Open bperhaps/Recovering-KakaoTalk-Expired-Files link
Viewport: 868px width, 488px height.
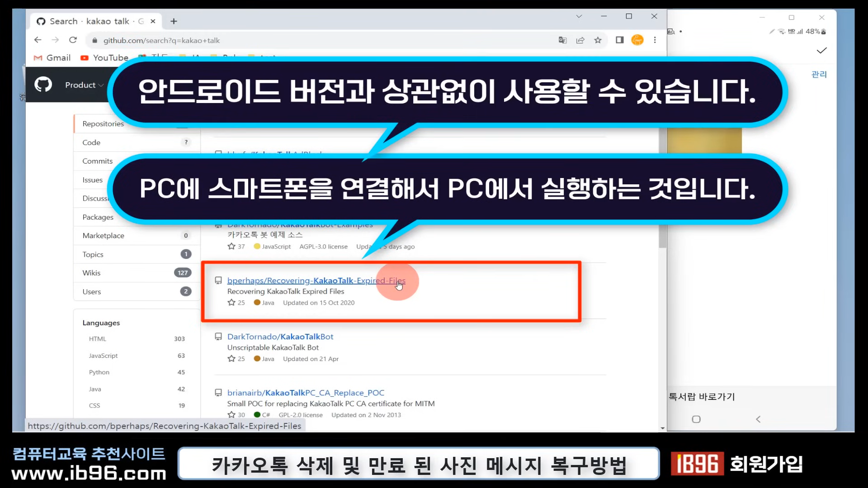click(x=316, y=281)
